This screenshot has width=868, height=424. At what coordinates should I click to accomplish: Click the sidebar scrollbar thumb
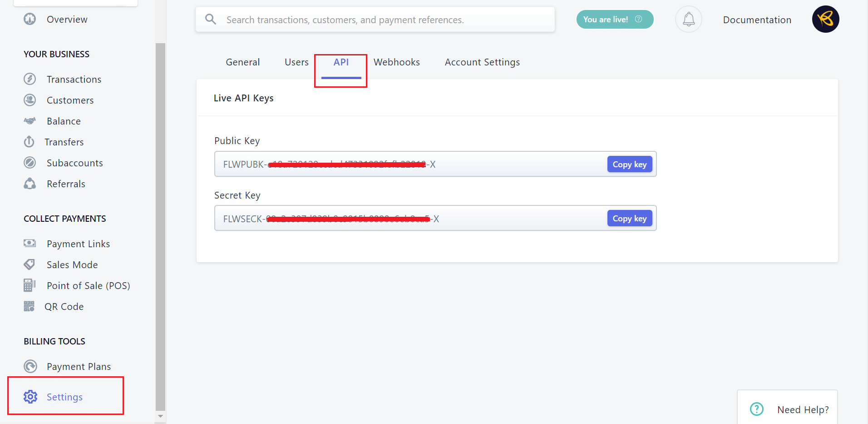pos(160,226)
